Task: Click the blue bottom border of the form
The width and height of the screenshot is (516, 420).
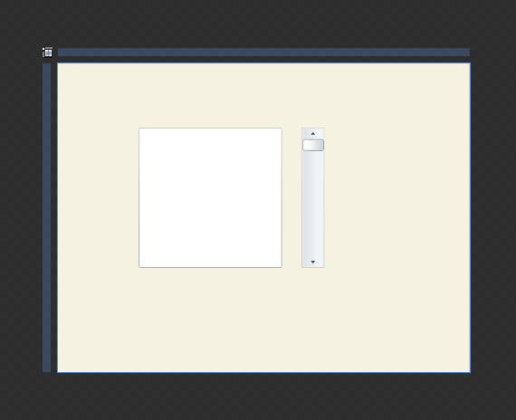Action: (264, 373)
